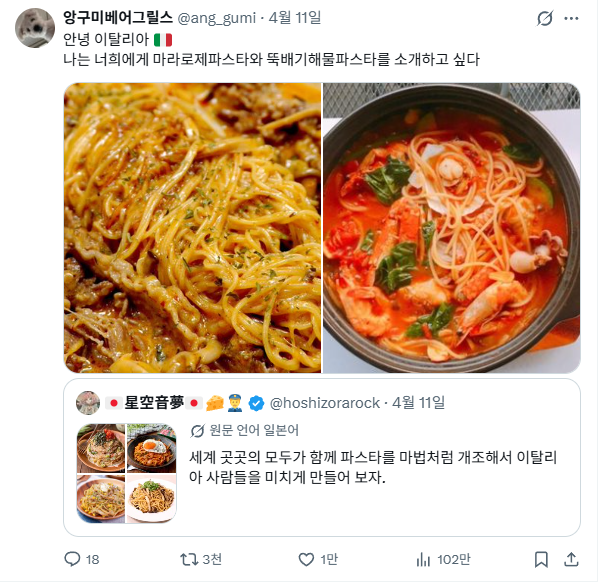Image resolution: width=599 pixels, height=582 pixels.
Task: Open the quoted @hoshizorarock handle
Action: point(325,403)
